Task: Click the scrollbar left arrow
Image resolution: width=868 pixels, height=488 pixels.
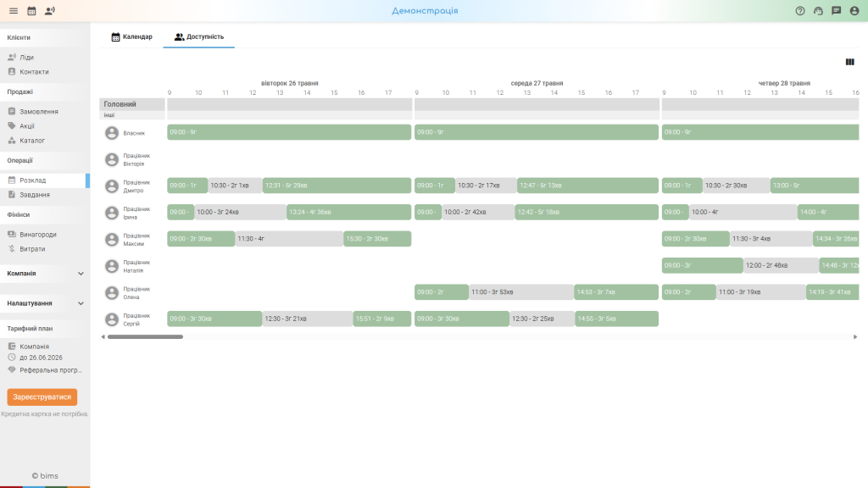Action: 103,336
